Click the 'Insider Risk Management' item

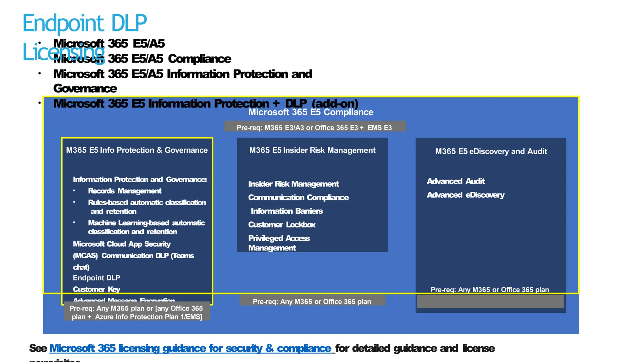pos(293,184)
